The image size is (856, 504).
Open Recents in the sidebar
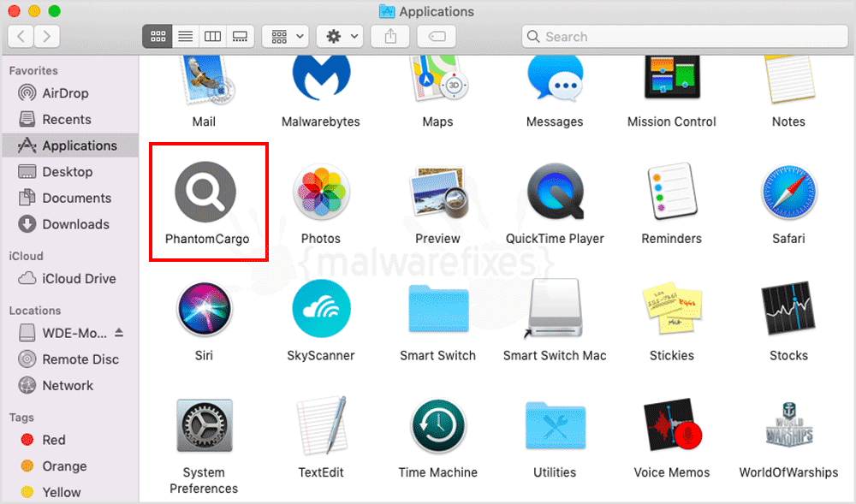click(x=70, y=120)
